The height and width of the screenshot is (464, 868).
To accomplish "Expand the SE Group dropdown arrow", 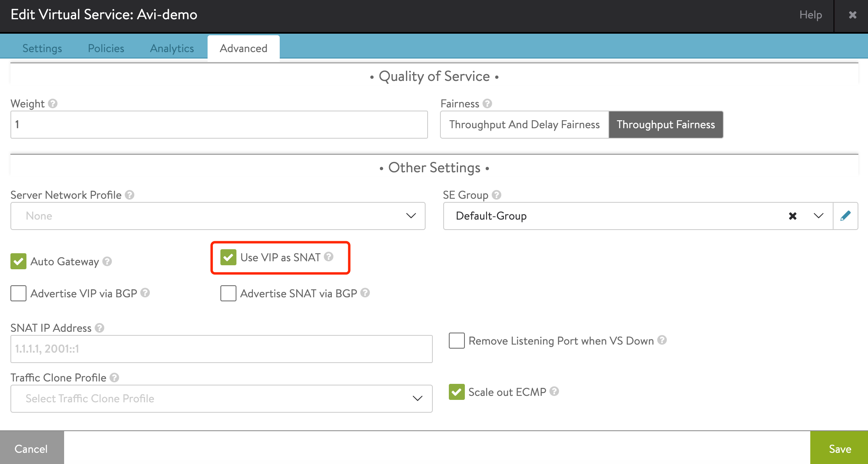I will click(819, 216).
